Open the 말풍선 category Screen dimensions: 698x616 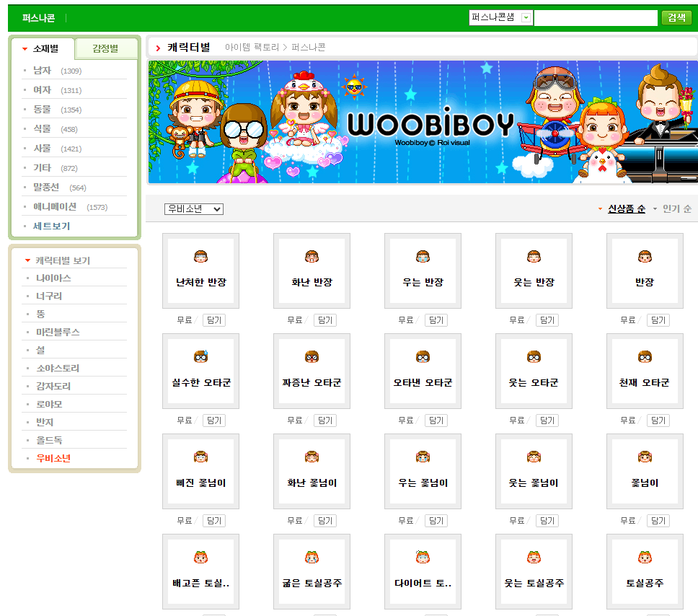click(46, 188)
